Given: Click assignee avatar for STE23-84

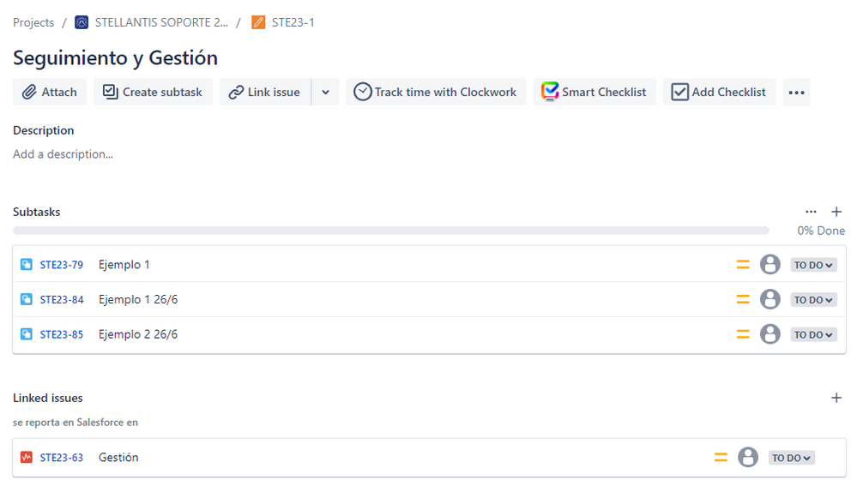Looking at the screenshot, I should [x=770, y=299].
